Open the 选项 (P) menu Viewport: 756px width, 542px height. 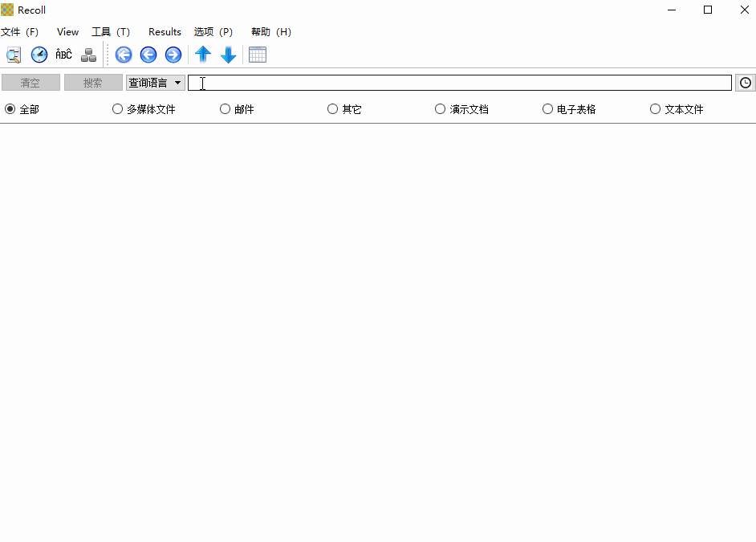[213, 32]
